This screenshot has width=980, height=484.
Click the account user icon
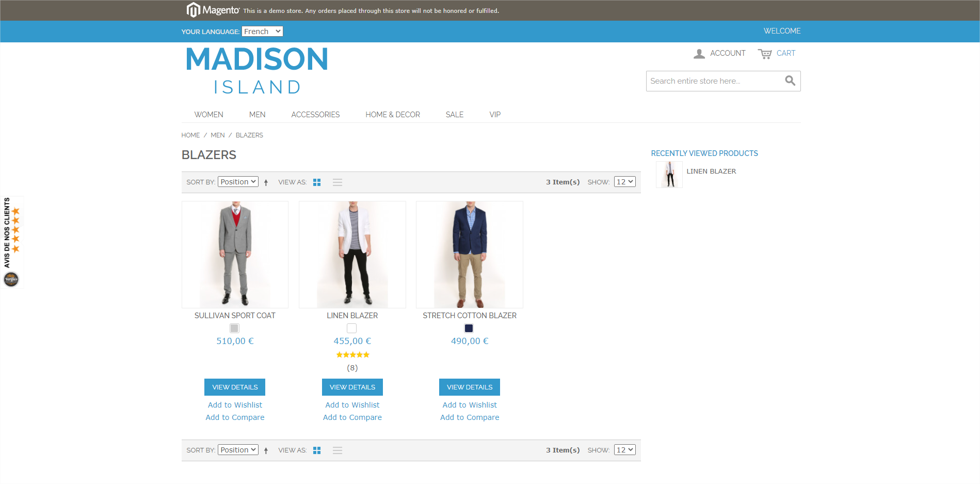(699, 54)
